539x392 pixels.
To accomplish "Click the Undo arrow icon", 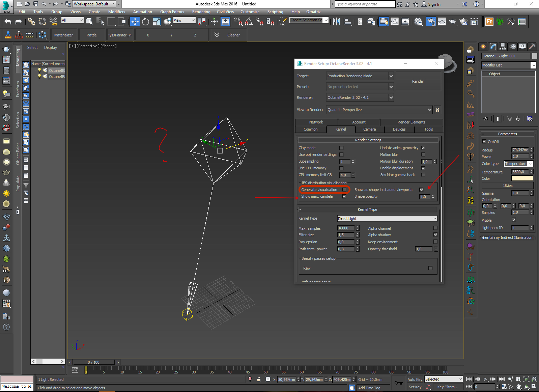I will [x=8, y=22].
